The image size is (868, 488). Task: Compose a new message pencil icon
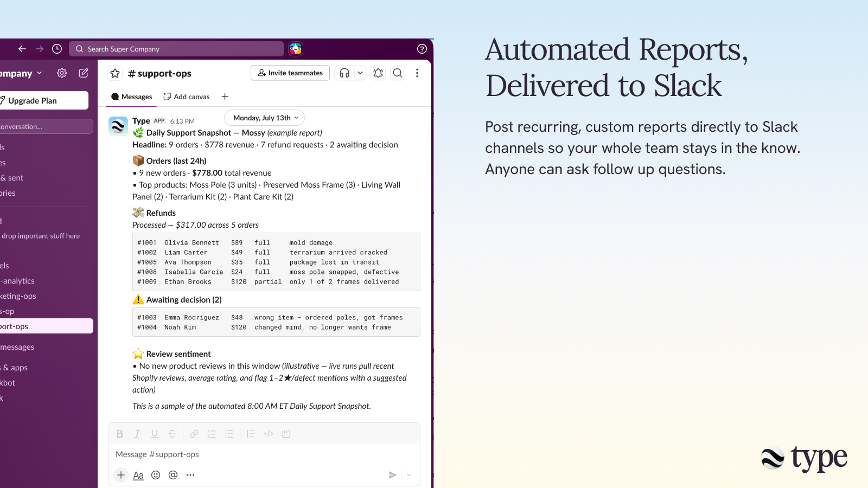(84, 73)
